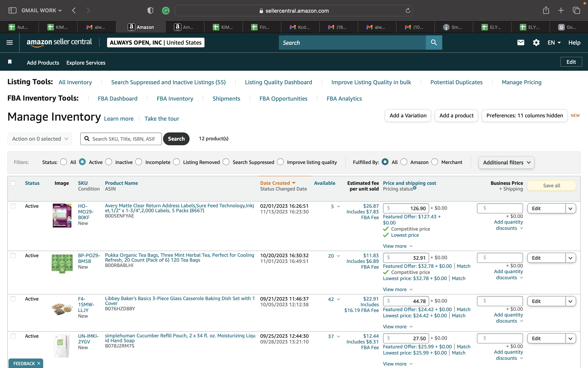Open the Safari share icon
This screenshot has width=588, height=368.
point(546,10)
